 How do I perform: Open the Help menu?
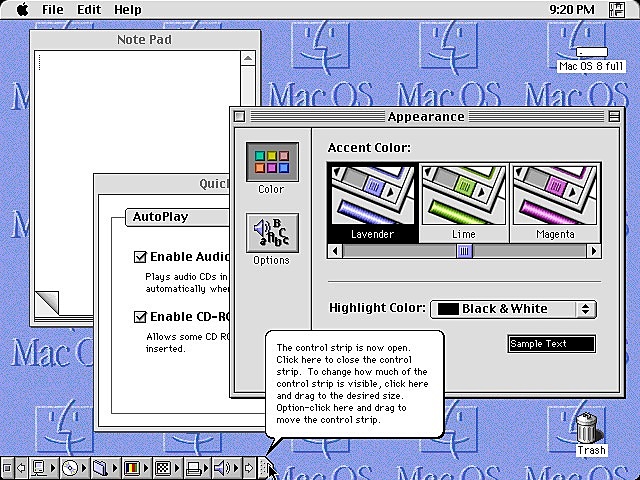coord(127,9)
